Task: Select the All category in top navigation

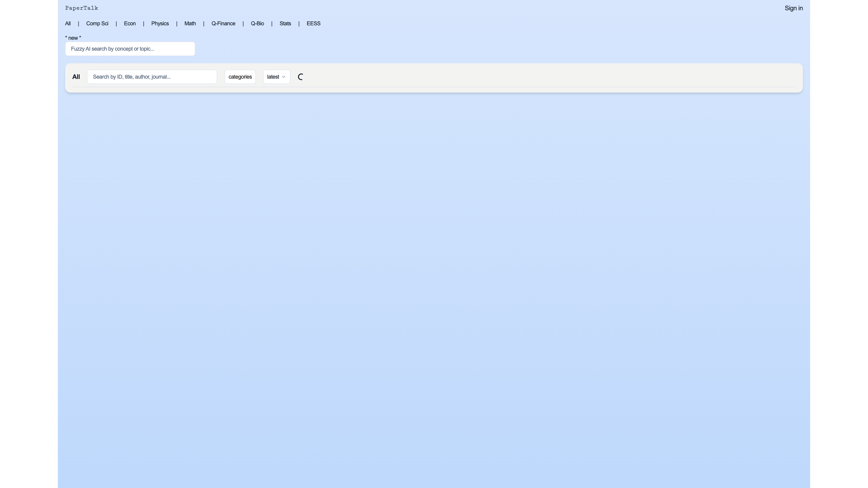Action: tap(68, 23)
